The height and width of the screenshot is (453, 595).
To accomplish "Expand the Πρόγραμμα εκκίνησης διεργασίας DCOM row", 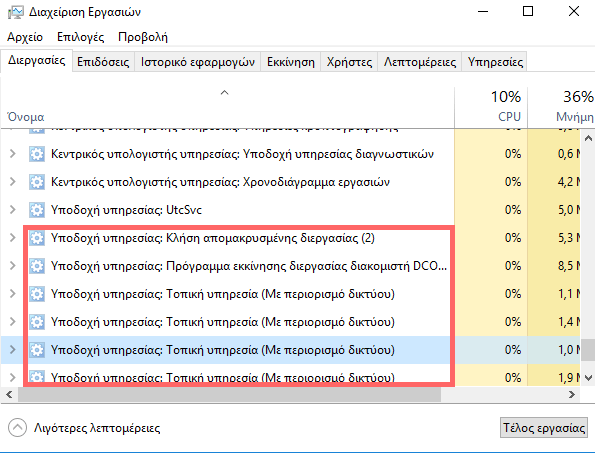I will (13, 266).
